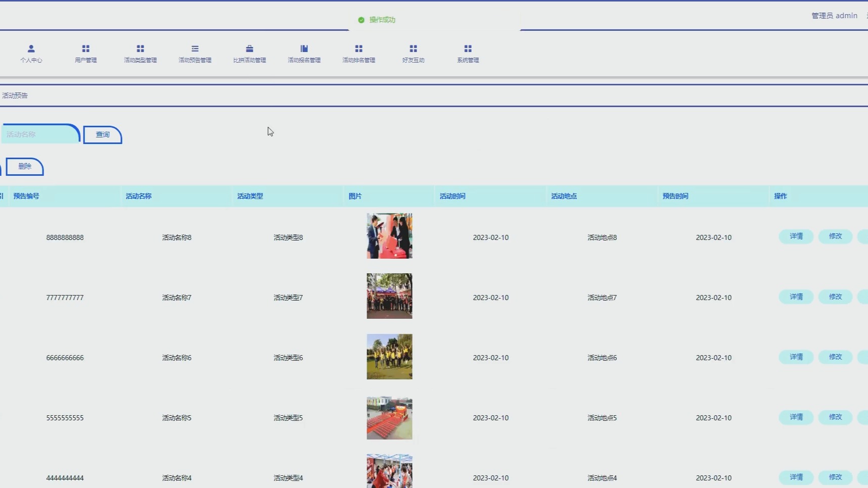Image resolution: width=868 pixels, height=488 pixels.
Task: Click the 活动地点7 cell
Action: [x=602, y=298]
